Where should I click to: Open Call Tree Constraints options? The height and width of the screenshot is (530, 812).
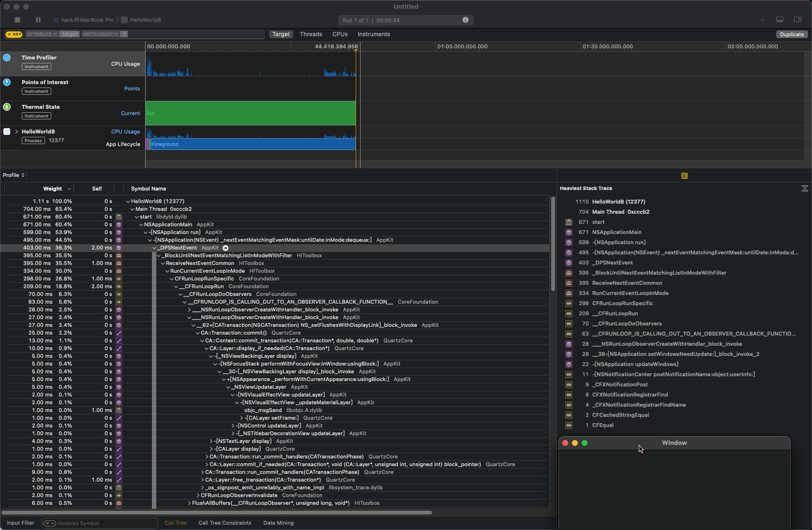coord(225,523)
